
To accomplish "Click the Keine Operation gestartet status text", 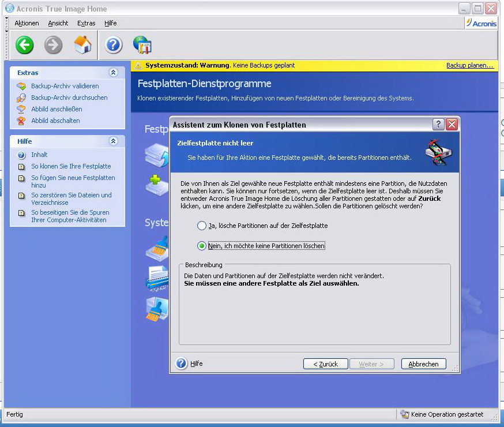I will 447,414.
